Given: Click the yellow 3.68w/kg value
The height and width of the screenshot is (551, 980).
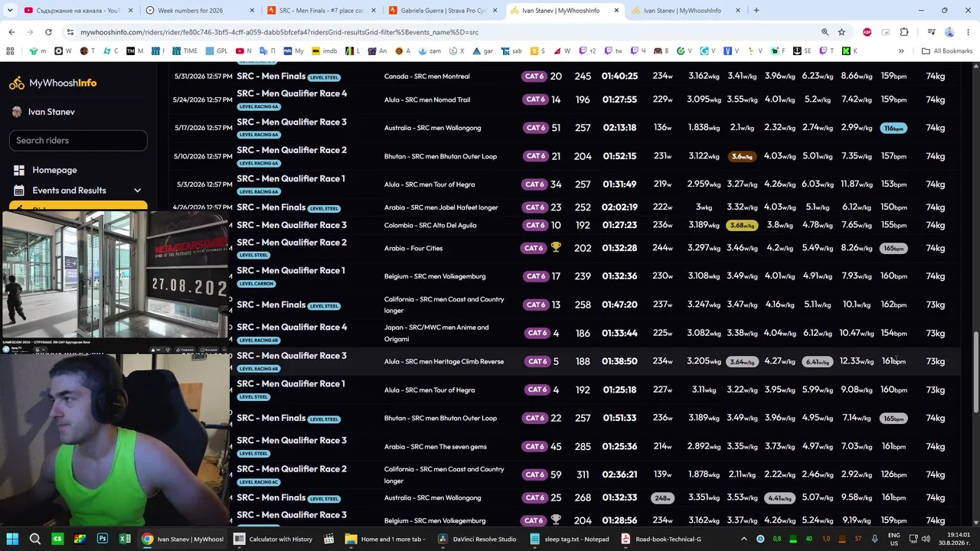Looking at the screenshot, I should 742,225.
